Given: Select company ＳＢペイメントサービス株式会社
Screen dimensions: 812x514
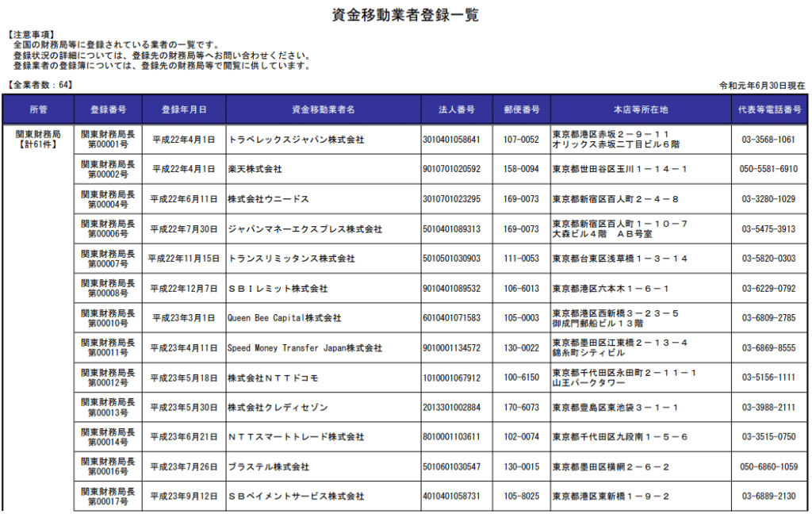Looking at the screenshot, I should 297,497.
